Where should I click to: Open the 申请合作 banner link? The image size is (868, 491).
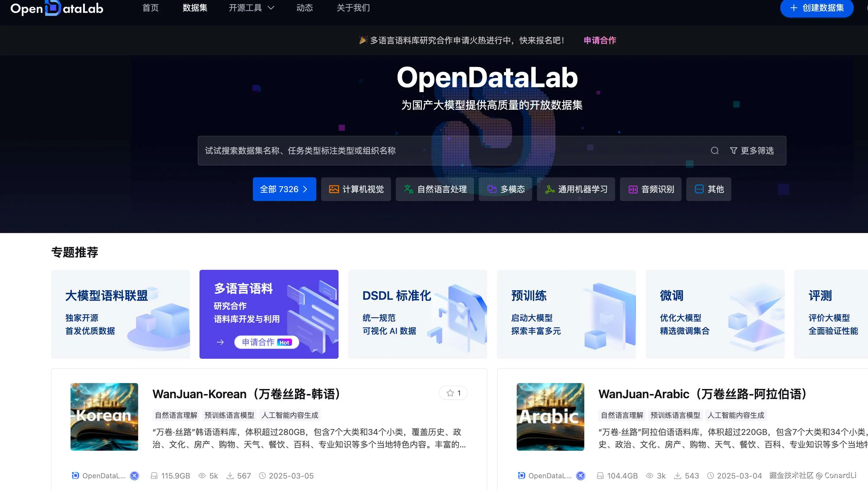click(599, 40)
